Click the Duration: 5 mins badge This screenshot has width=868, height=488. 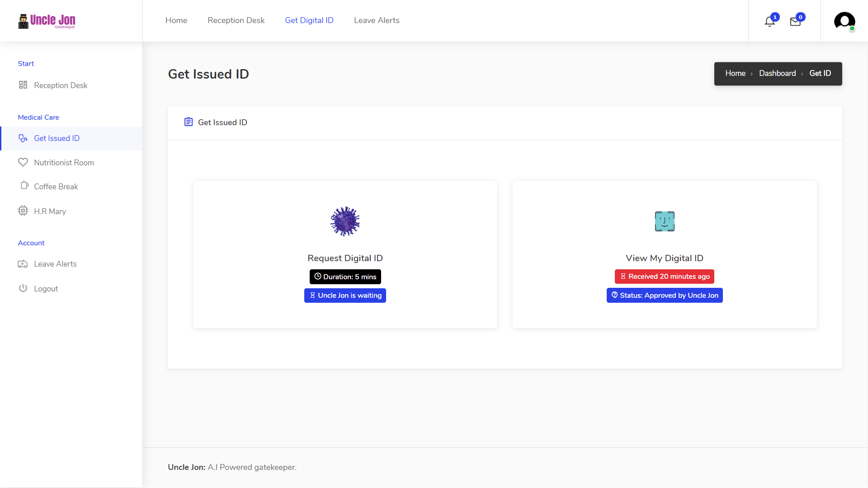click(345, 277)
